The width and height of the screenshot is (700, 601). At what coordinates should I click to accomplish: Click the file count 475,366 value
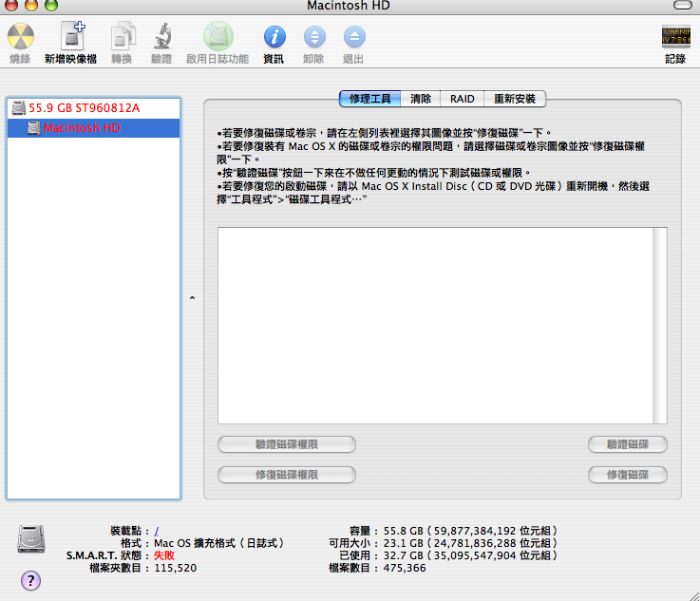pos(405,568)
